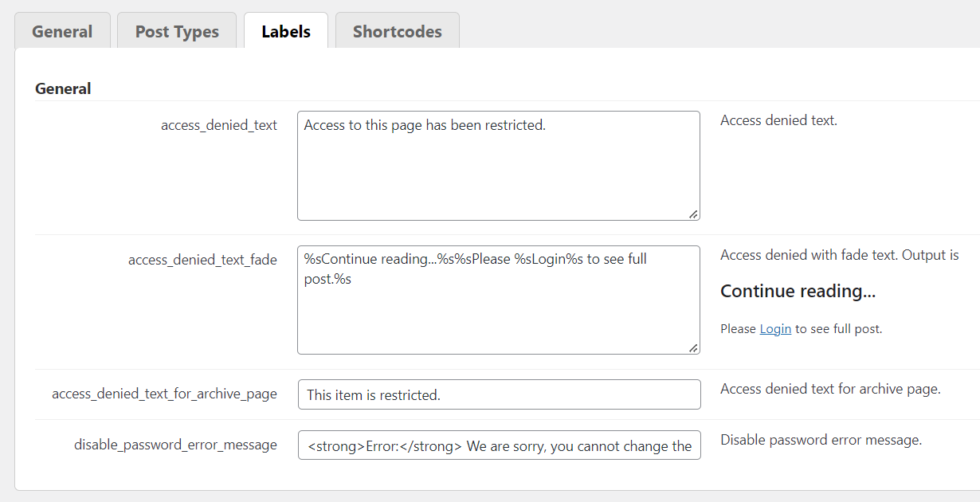Click into the access_denied_text textarea
The image size is (980, 502).
point(498,165)
